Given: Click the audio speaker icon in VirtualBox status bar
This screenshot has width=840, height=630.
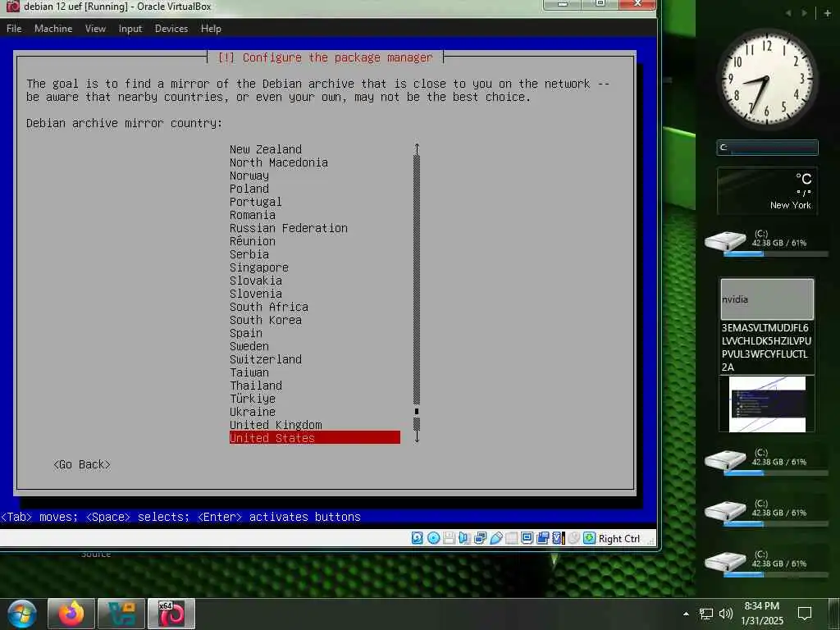Looking at the screenshot, I should (x=464, y=538).
